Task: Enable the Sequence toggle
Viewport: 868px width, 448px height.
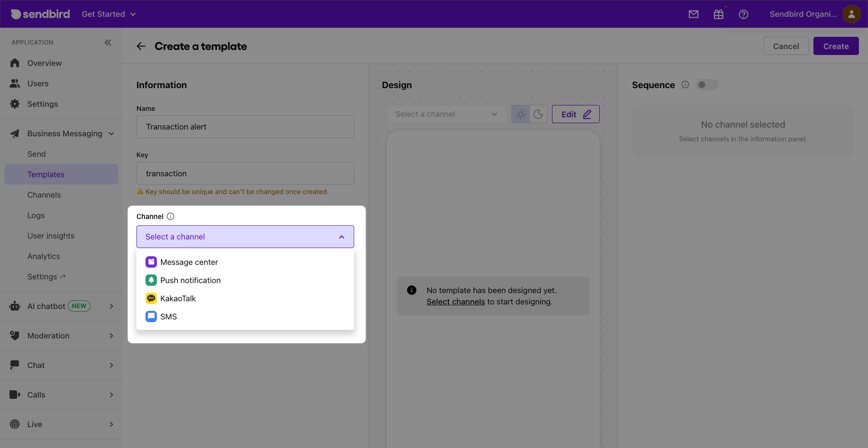Action: point(707,85)
